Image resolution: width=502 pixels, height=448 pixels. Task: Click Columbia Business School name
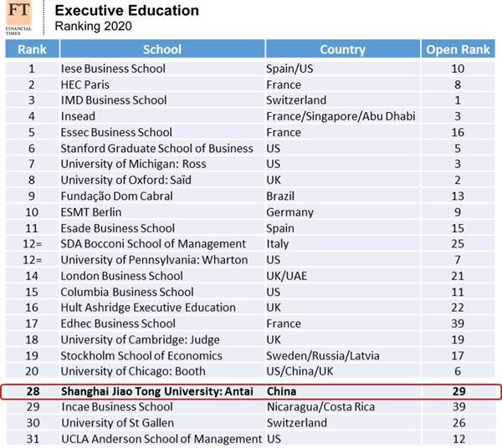tap(126, 292)
